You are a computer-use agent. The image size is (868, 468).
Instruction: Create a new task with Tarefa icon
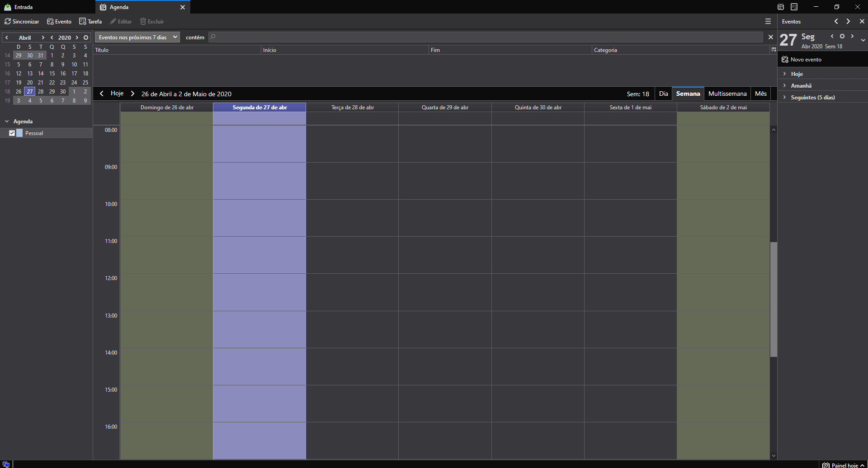click(x=82, y=21)
